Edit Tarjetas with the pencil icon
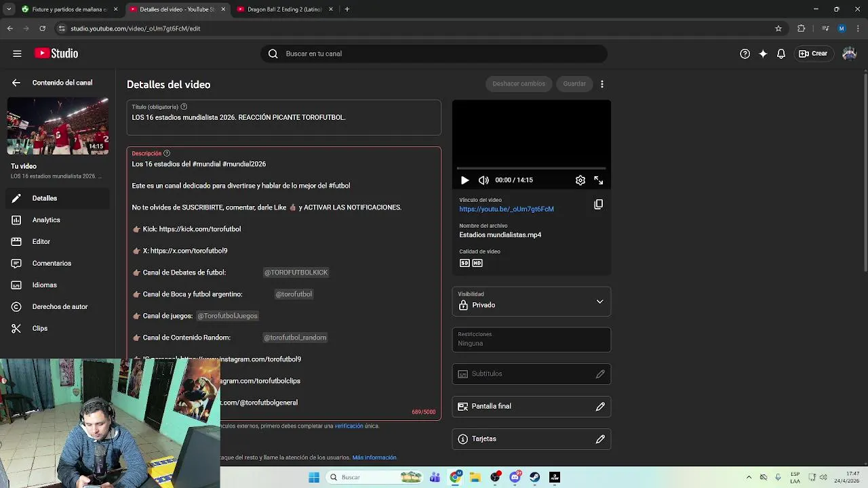This screenshot has height=488, width=868. pos(600,439)
